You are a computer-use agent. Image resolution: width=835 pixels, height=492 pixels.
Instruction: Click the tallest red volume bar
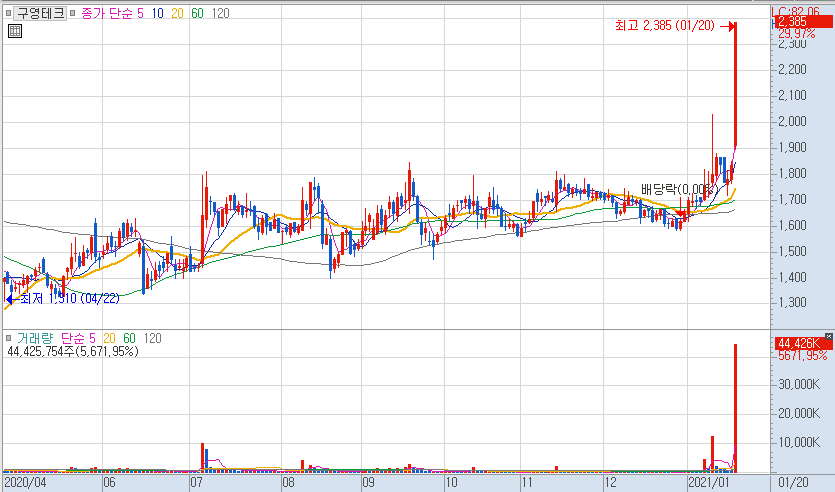735,408
